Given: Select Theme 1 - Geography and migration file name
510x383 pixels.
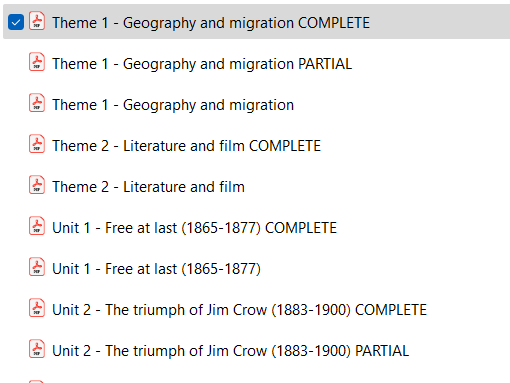Looking at the screenshot, I should click(x=173, y=105).
